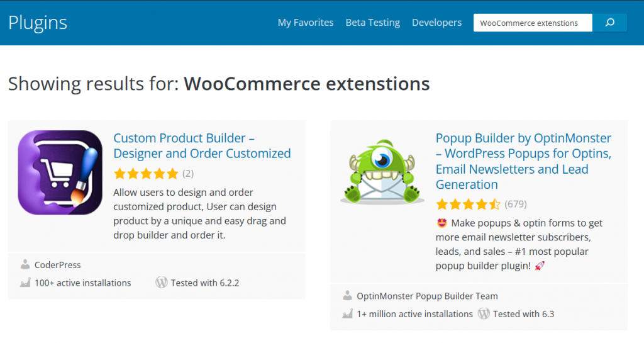
Task: Click the (679) ratings count
Action: [x=516, y=204]
